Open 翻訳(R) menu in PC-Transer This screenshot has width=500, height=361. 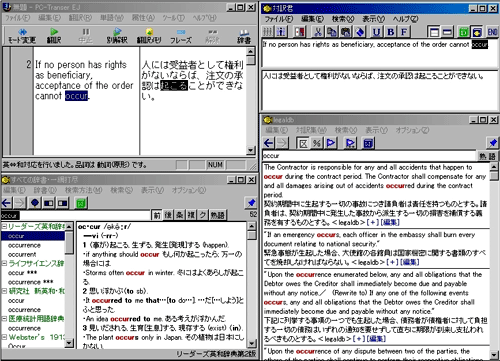point(80,18)
